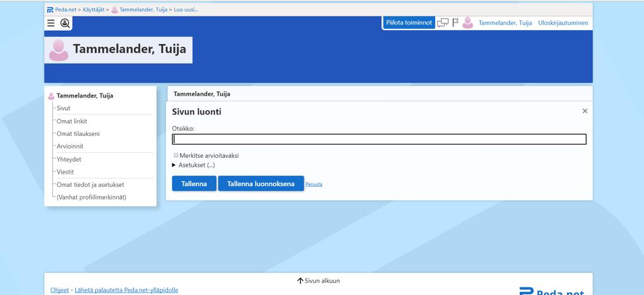Screen dimensions: 644x295
Task: Open Omat linkit in the sidebar
Action: [x=72, y=121]
